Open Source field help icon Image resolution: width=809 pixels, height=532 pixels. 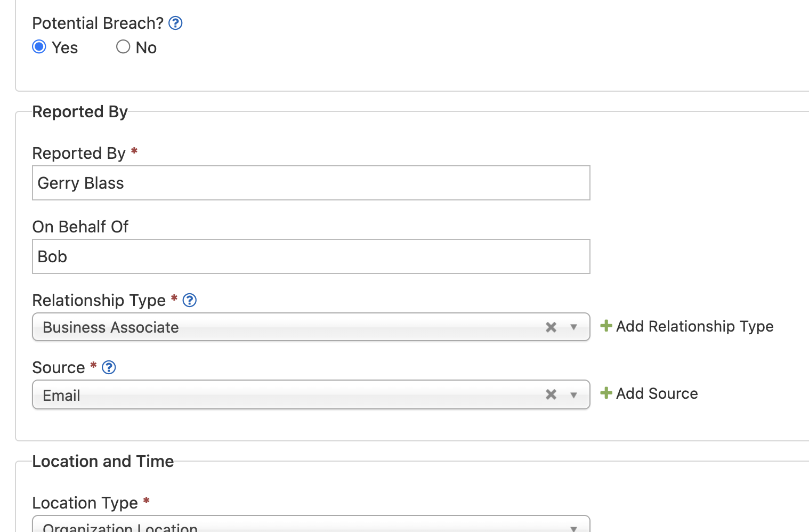click(109, 367)
